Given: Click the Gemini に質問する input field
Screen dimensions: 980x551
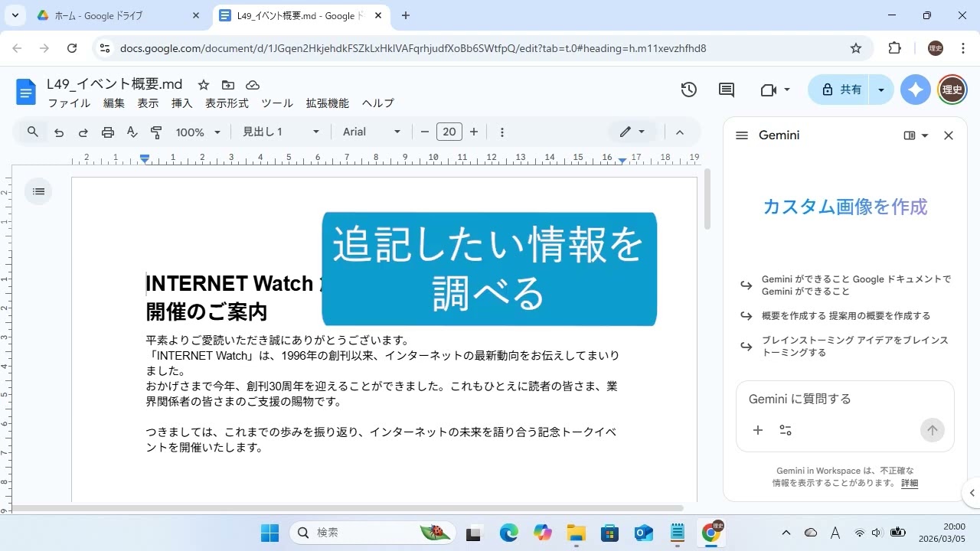Looking at the screenshot, I should tap(845, 399).
